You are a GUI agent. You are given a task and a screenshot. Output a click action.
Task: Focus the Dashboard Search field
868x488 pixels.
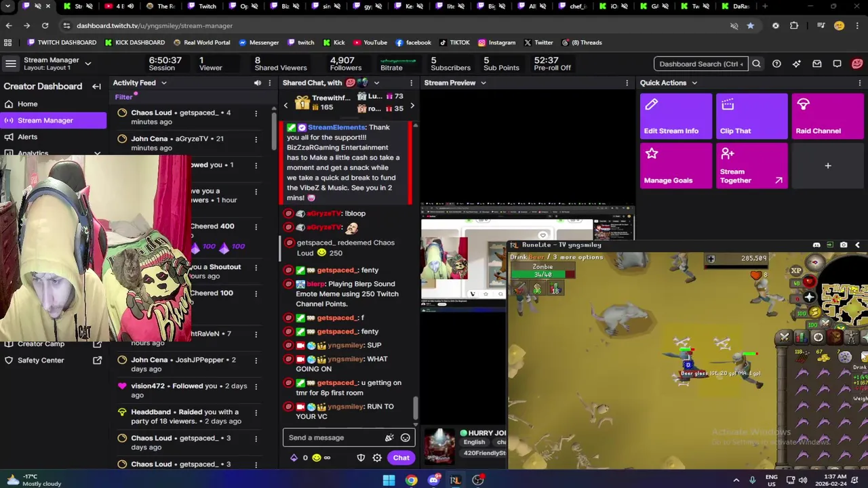[701, 64]
